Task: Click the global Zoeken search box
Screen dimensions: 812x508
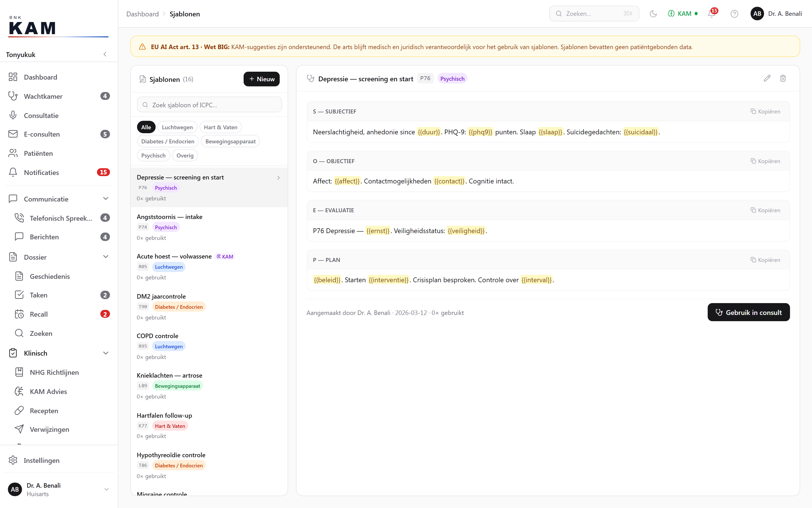Action: point(594,14)
